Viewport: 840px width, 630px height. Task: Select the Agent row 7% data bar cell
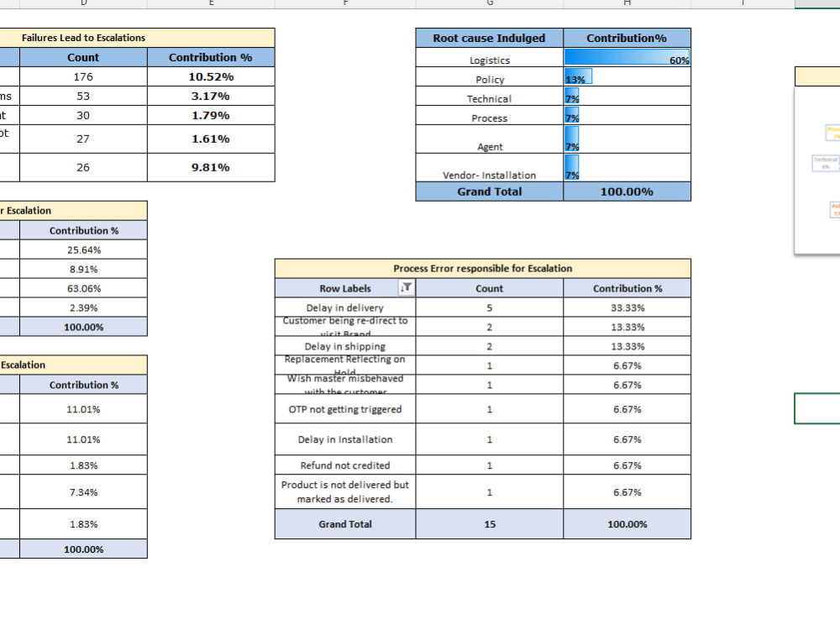click(627, 139)
